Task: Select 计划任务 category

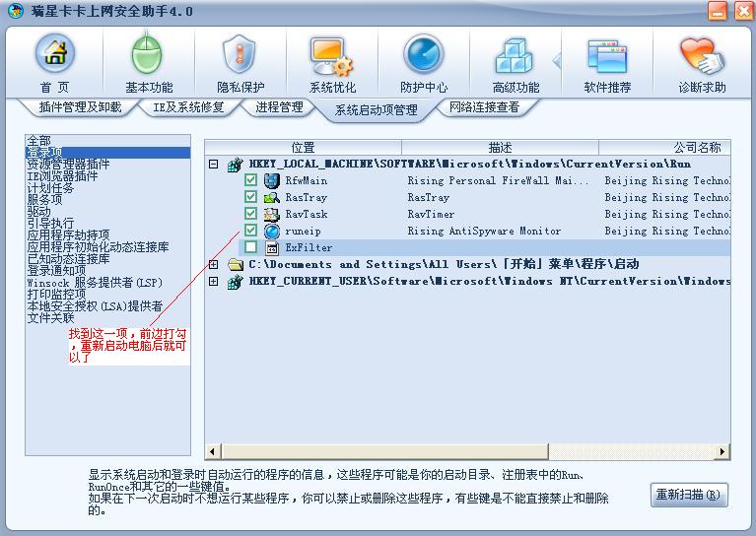Action: click(x=50, y=188)
